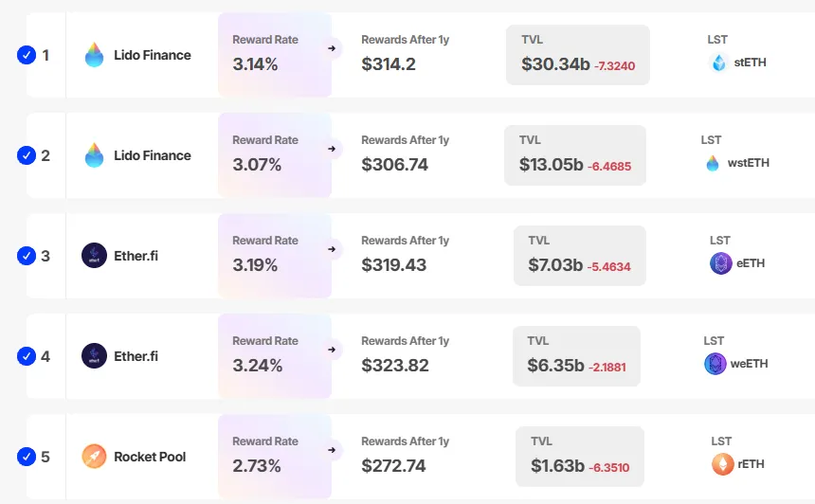
Task: Click the TVL $30.34b box
Action: click(x=577, y=55)
